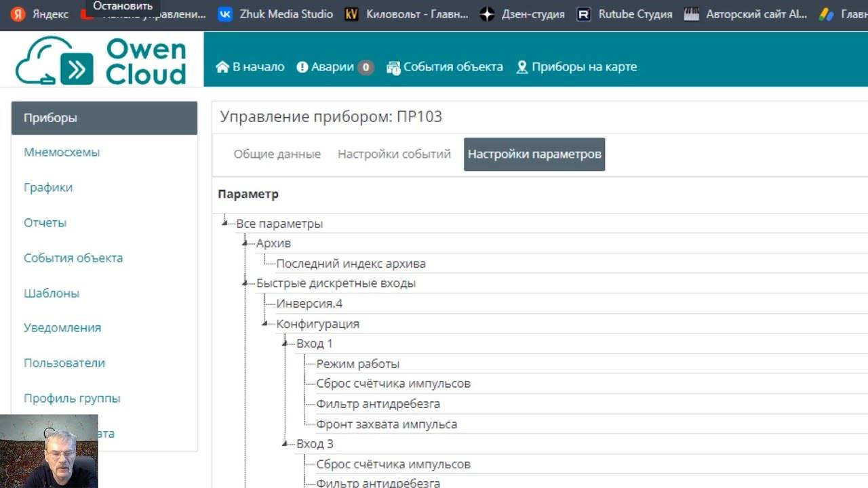Image resolution: width=868 pixels, height=488 pixels.
Task: Collapse the Архив tree node
Action: tap(245, 243)
